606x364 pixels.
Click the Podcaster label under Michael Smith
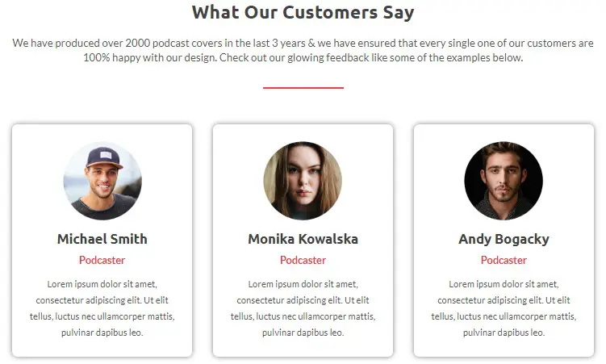click(102, 260)
